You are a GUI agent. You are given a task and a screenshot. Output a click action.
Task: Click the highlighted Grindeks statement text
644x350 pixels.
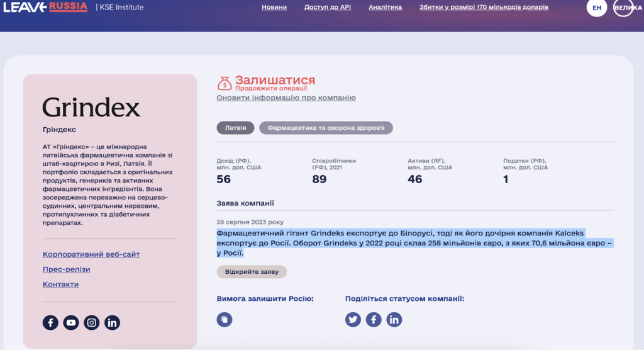click(415, 243)
